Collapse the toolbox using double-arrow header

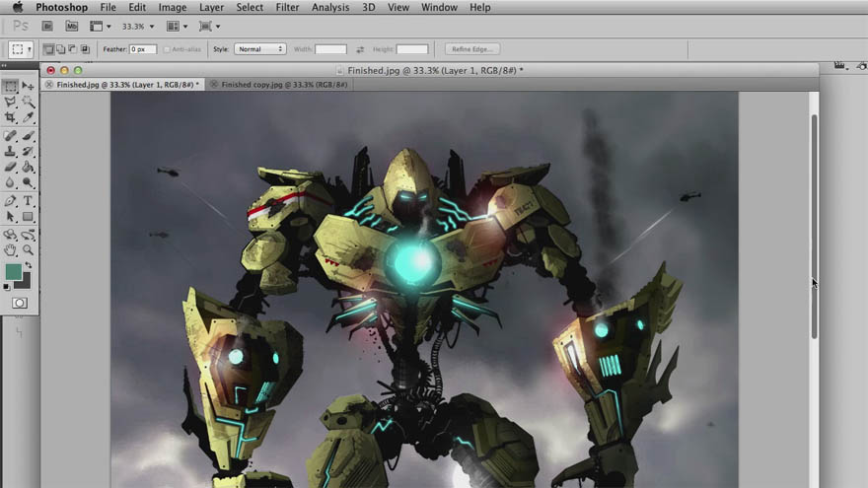click(x=4, y=66)
